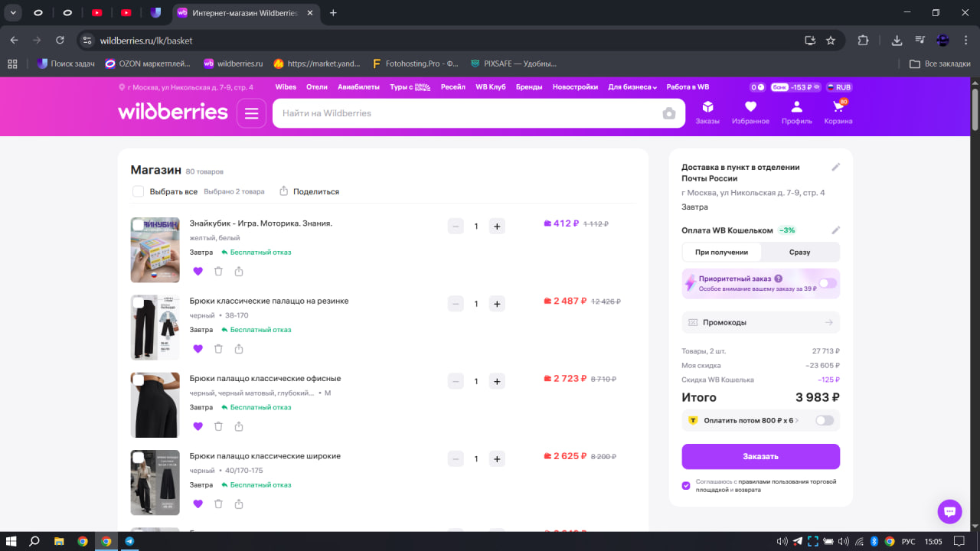Open Все закладки bookmarks folder

(940, 64)
